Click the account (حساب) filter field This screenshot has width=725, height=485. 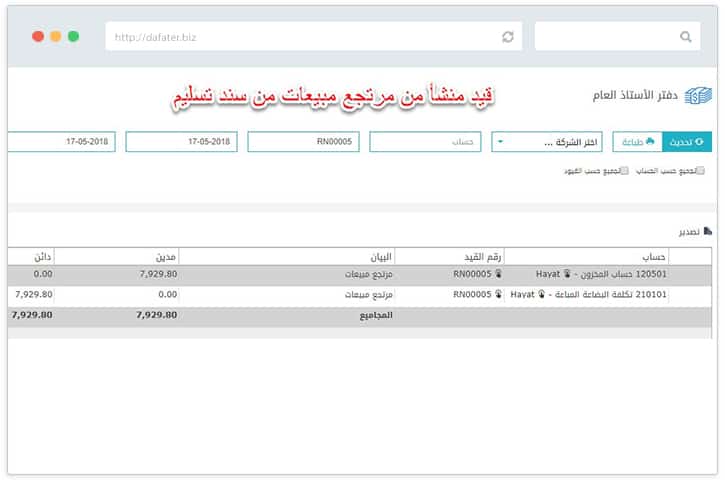tap(425, 142)
